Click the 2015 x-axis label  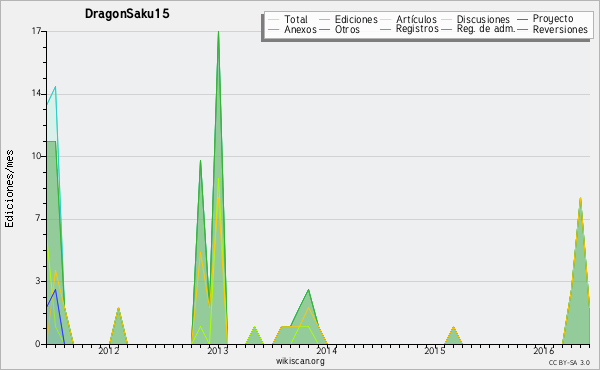pos(435,350)
